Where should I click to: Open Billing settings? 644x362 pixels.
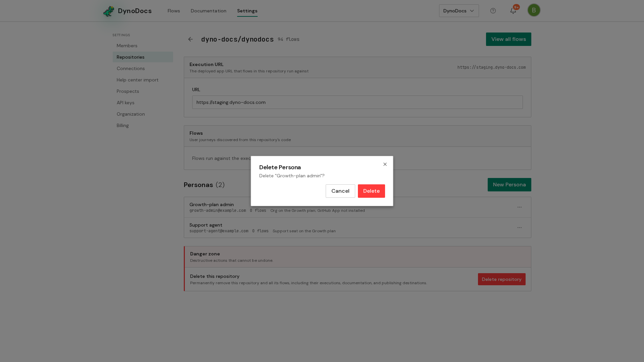(x=143, y=125)
